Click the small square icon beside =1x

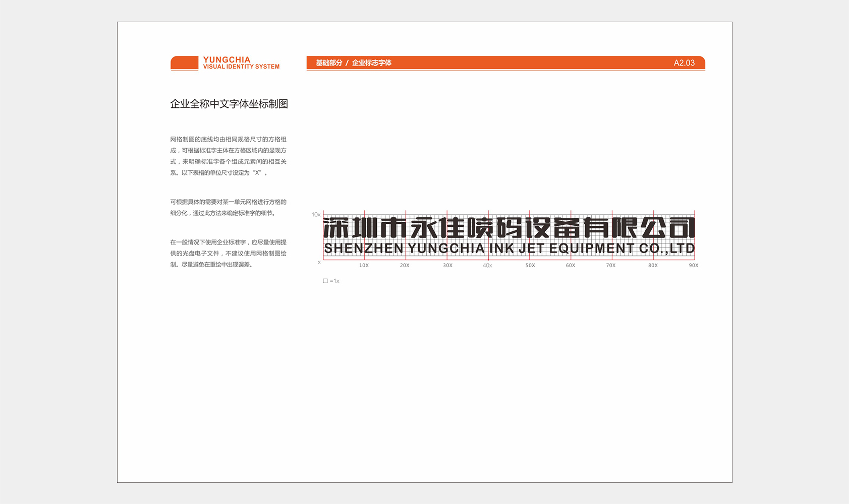point(325,281)
